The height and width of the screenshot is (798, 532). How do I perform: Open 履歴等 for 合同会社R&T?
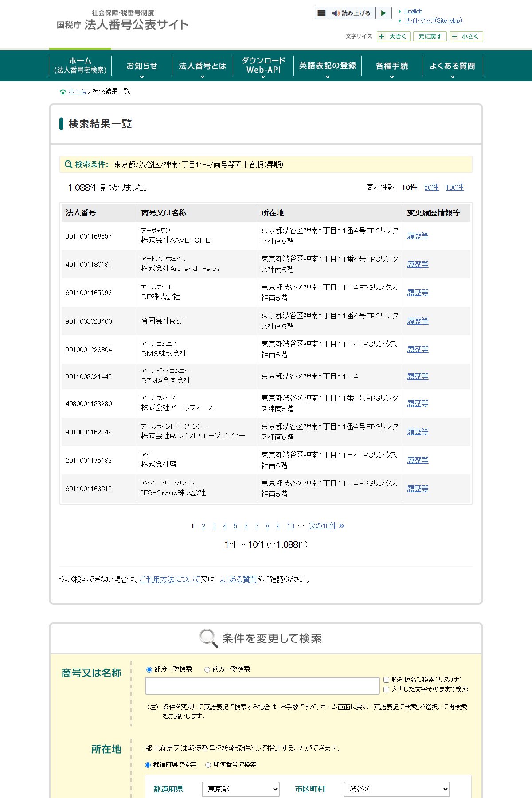(x=418, y=321)
